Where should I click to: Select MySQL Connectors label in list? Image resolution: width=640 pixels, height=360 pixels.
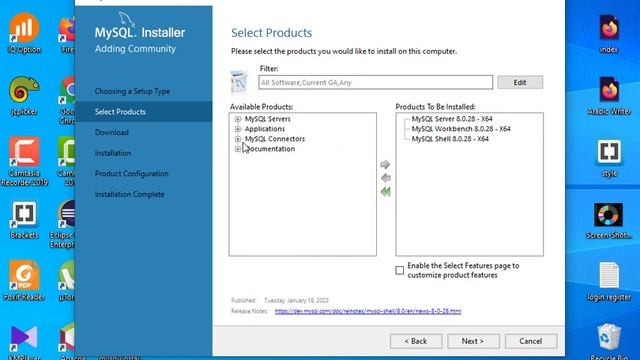pyautogui.click(x=275, y=139)
